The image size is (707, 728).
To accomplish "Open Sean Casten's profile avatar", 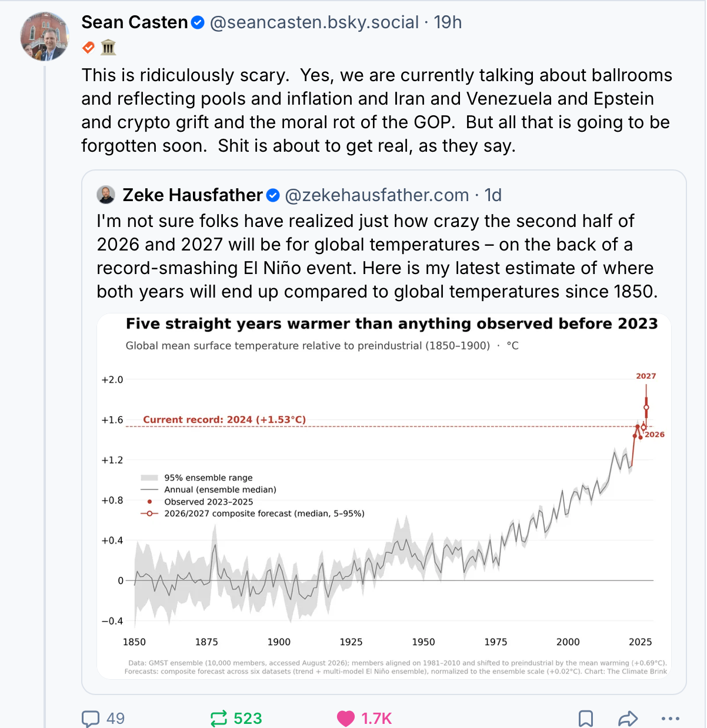I will [x=45, y=36].
